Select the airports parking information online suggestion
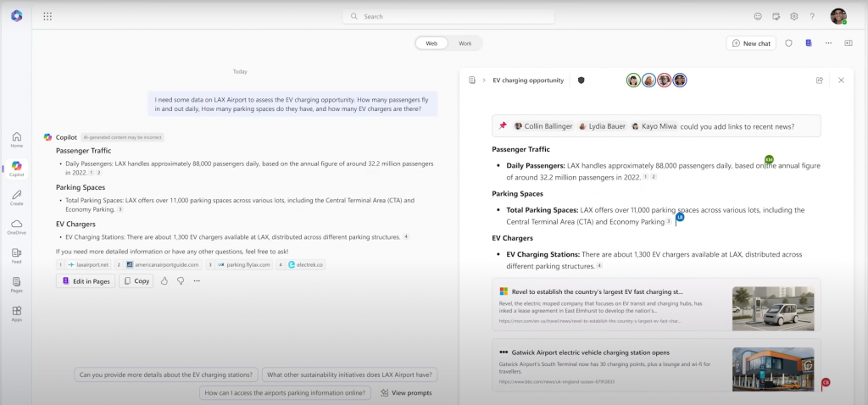The width and height of the screenshot is (868, 405). 285,393
